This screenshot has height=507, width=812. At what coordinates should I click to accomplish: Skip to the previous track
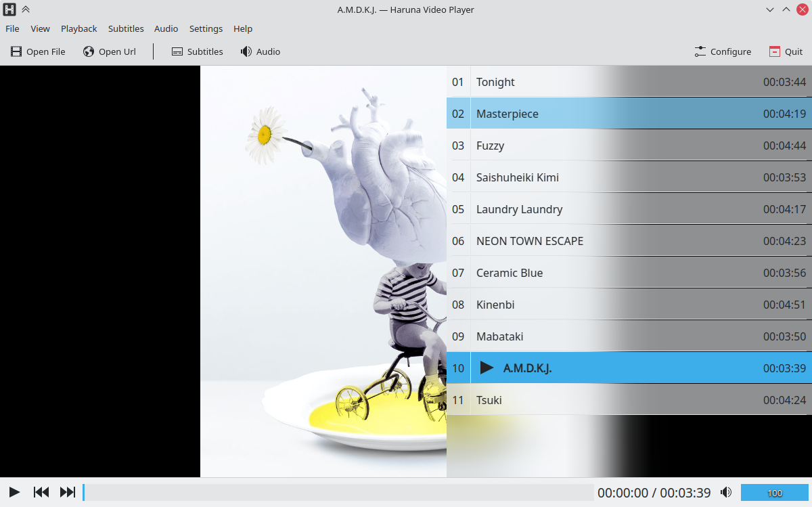[x=41, y=492]
